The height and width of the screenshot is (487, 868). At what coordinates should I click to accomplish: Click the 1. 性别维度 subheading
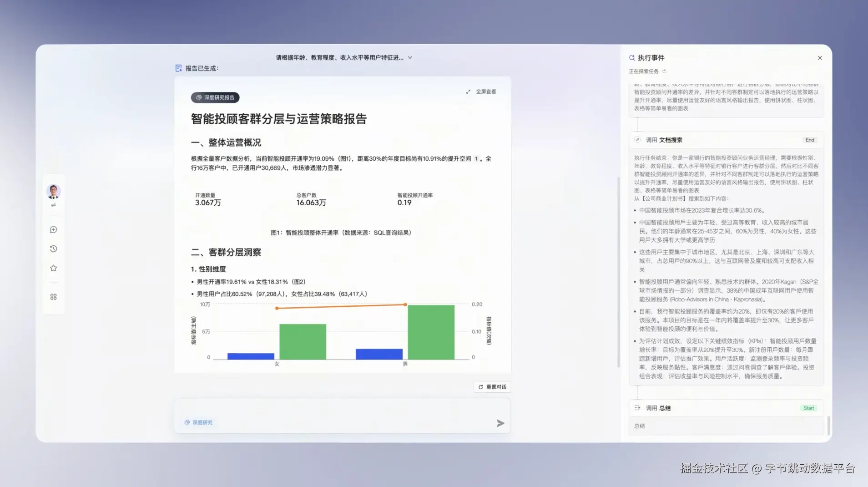(x=208, y=269)
